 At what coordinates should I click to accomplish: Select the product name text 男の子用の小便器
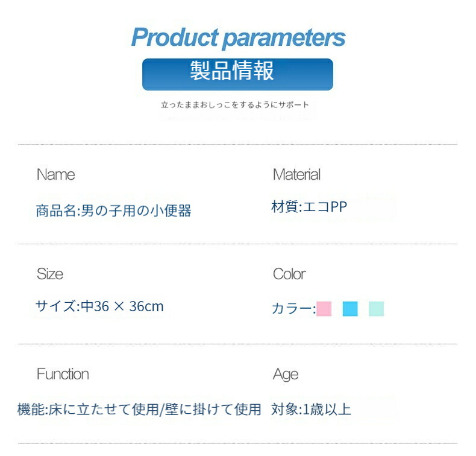tap(136, 211)
